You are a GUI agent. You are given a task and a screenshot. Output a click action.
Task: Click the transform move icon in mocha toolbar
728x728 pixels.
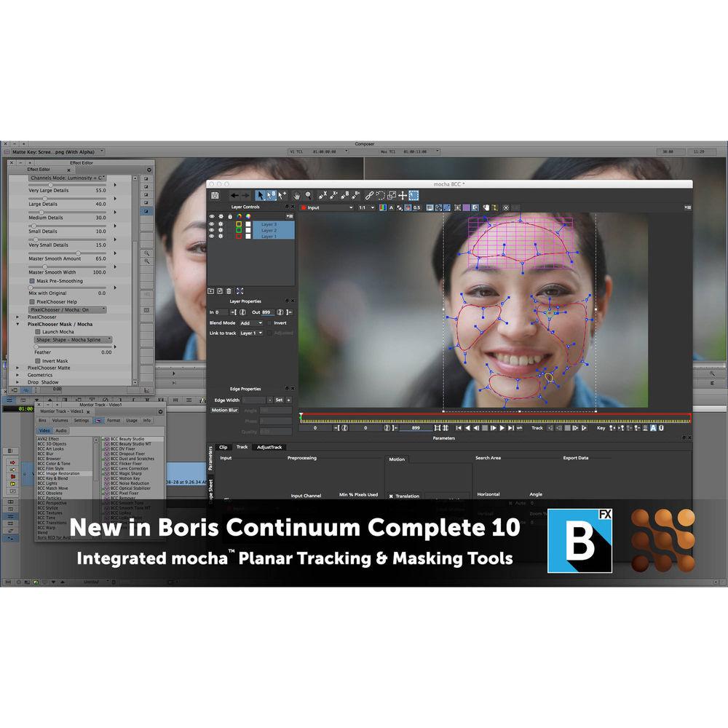pyautogui.click(x=402, y=196)
